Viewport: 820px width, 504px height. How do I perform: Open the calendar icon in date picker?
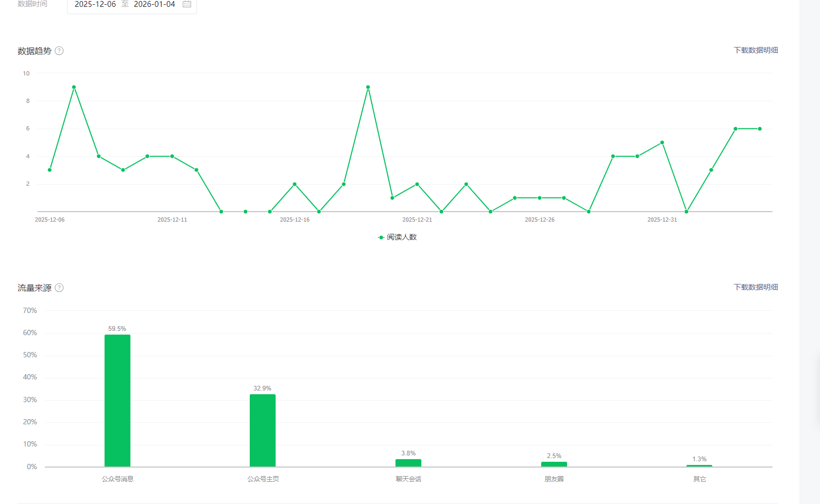pyautogui.click(x=187, y=4)
